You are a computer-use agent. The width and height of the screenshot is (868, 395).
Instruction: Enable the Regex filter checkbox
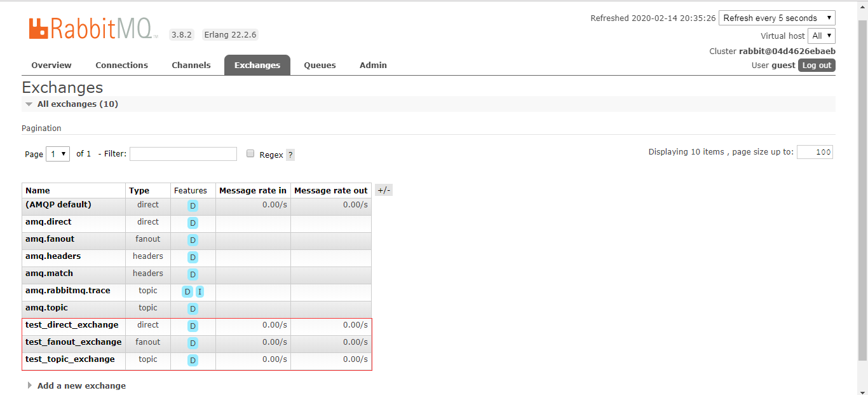point(250,154)
